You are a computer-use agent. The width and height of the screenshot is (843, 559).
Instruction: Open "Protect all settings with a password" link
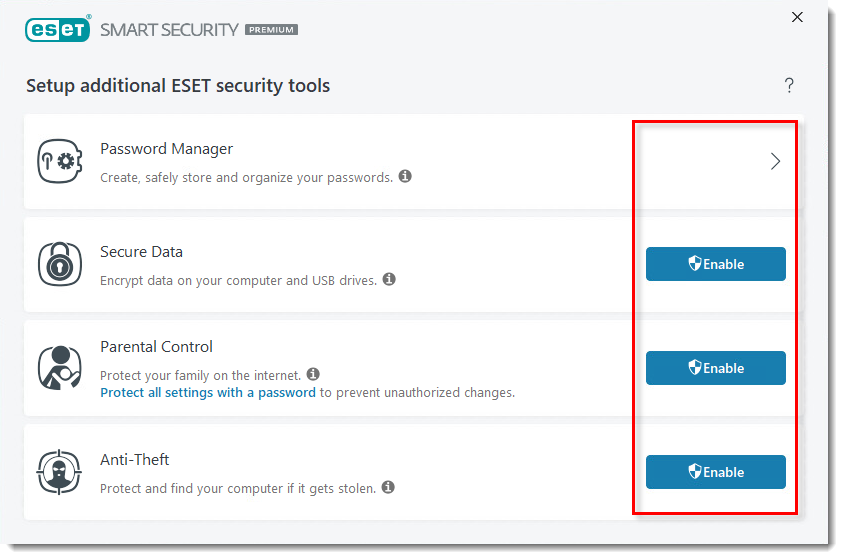pyautogui.click(x=208, y=393)
